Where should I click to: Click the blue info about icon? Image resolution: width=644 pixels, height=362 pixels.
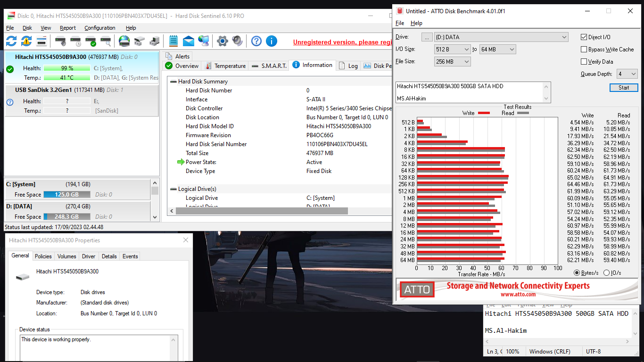(271, 41)
